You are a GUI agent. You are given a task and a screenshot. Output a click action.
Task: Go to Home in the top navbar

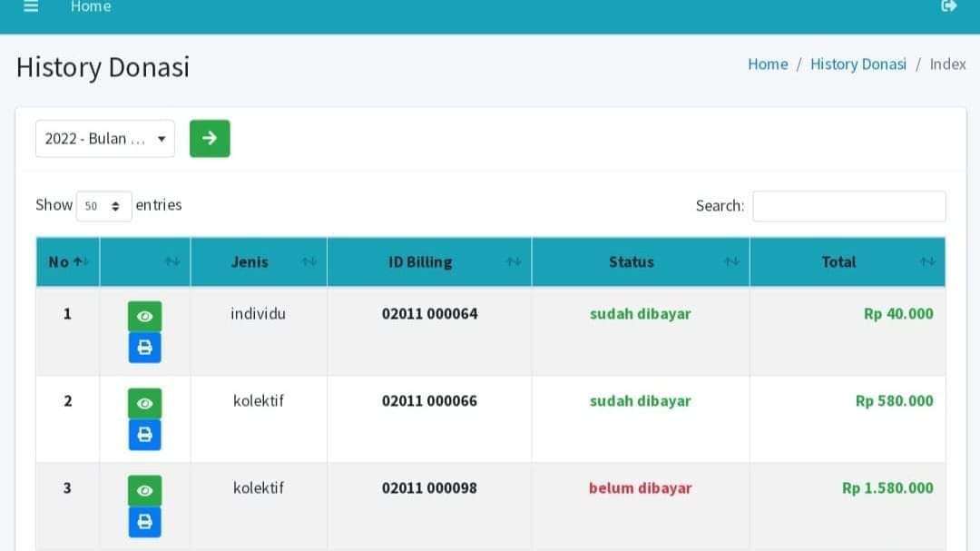coord(91,7)
